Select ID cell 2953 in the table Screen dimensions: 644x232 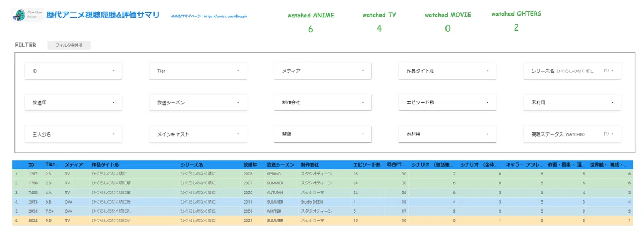[32, 201]
